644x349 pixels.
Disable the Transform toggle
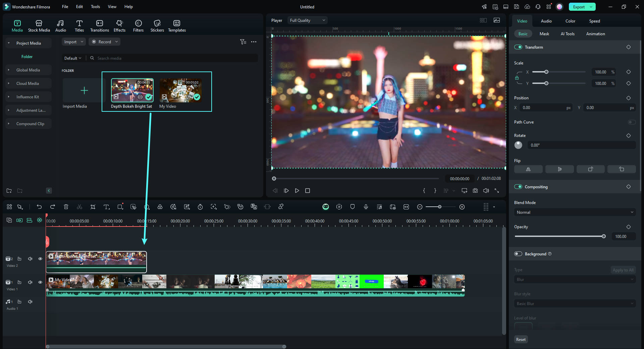pyautogui.click(x=518, y=47)
